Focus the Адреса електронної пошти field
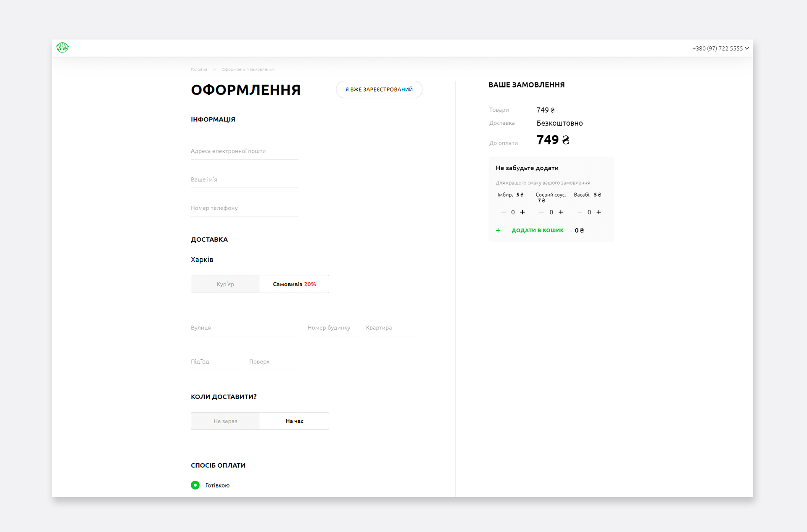807x532 pixels. tap(244, 151)
